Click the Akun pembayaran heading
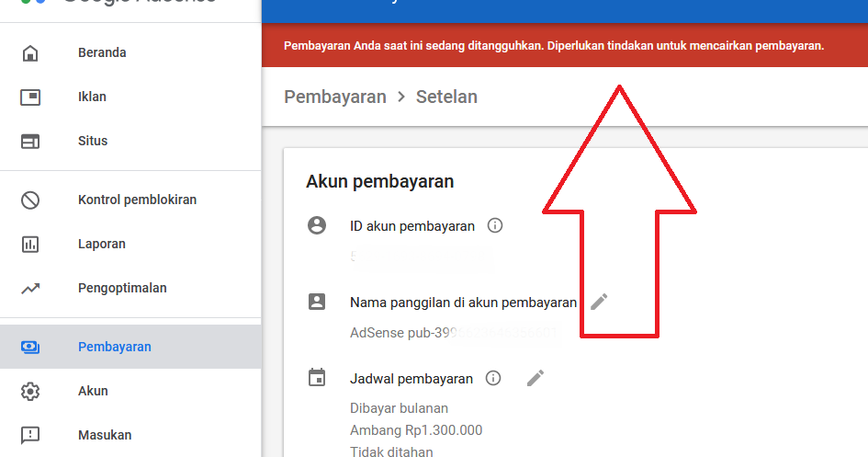Image resolution: width=868 pixels, height=457 pixels. [x=379, y=181]
